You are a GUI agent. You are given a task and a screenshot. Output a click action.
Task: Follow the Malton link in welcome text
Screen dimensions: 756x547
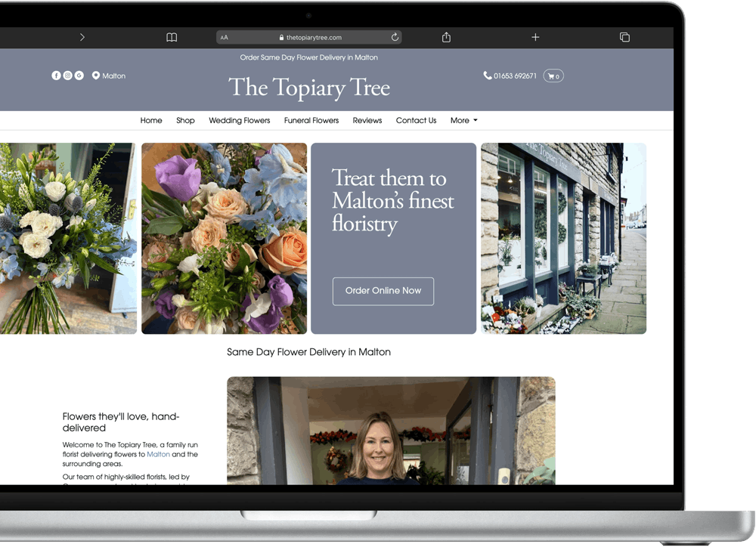click(158, 455)
